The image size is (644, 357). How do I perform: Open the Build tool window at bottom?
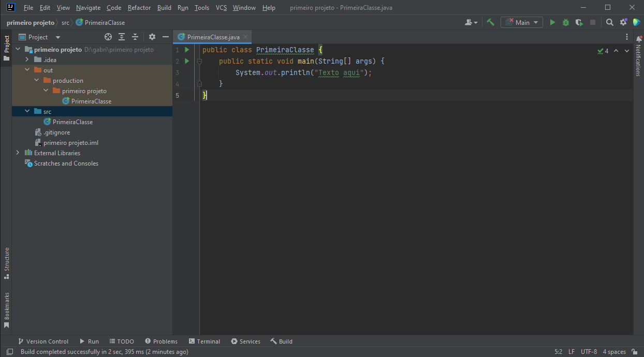pyautogui.click(x=281, y=341)
